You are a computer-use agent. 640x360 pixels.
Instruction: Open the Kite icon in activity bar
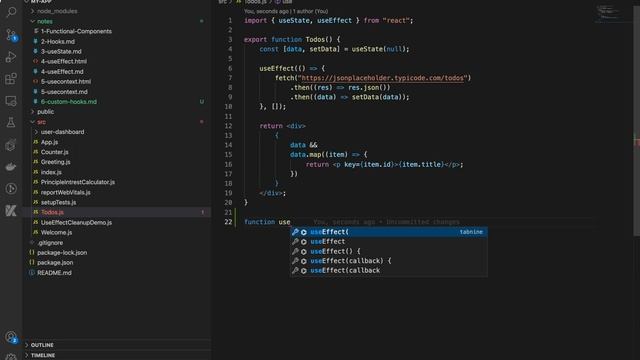[x=11, y=211]
